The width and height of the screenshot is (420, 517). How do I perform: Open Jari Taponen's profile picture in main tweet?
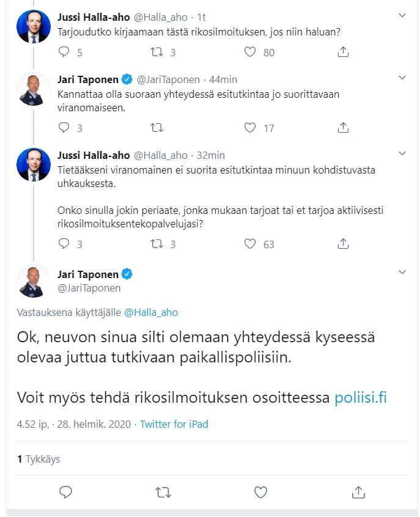(x=34, y=280)
